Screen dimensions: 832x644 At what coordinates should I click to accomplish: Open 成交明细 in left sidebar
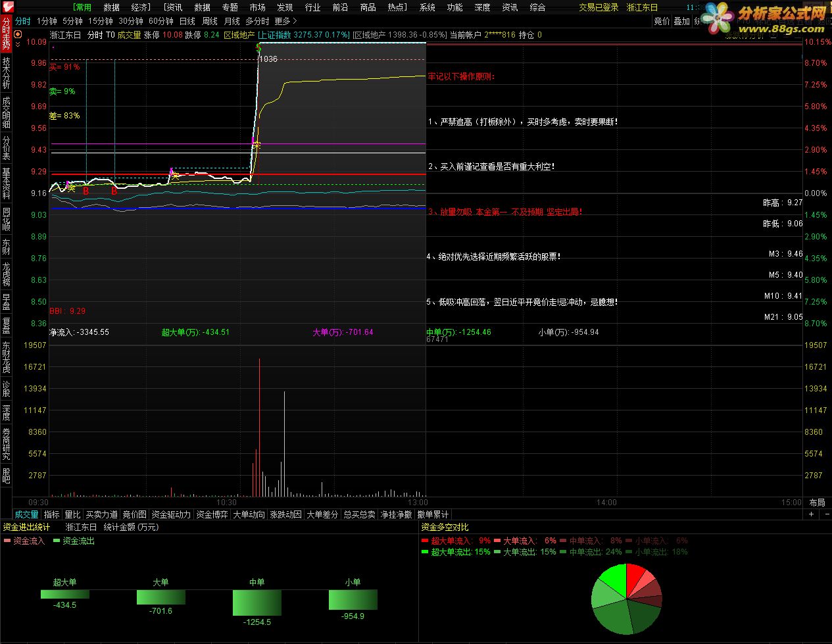[x=6, y=112]
